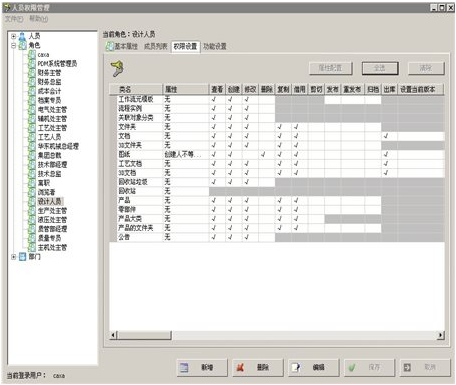456x385 pixels.
Task: Click the 集团总裁 role icon
Action: (32, 155)
